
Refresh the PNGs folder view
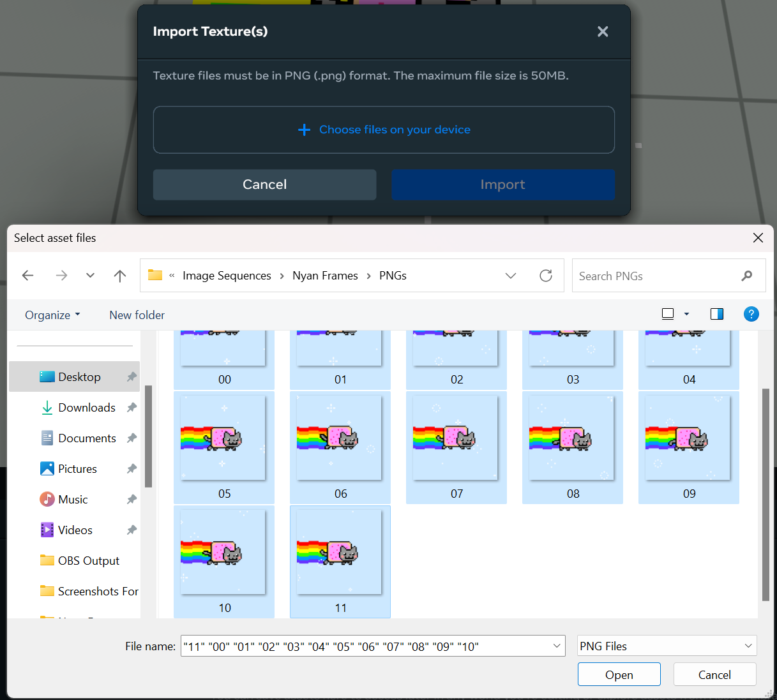click(x=546, y=276)
